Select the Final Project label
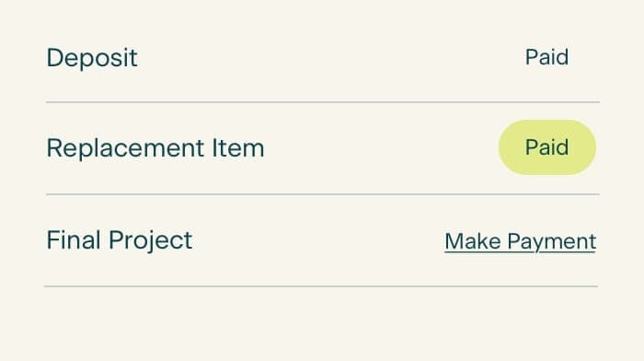This screenshot has height=361, width=644. [x=119, y=240]
